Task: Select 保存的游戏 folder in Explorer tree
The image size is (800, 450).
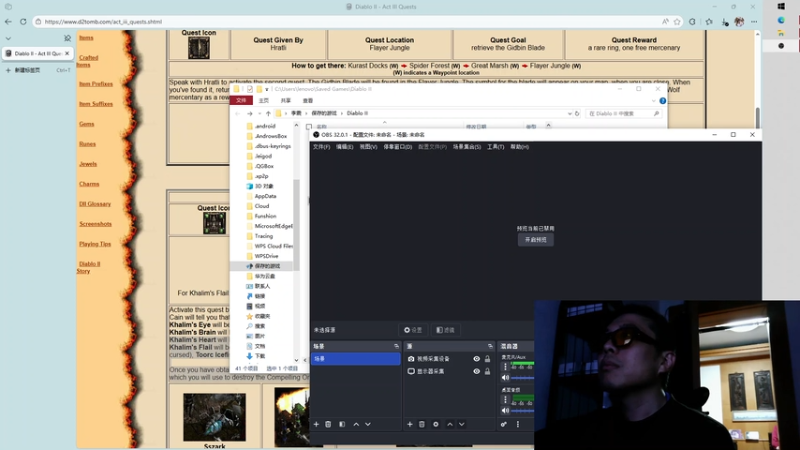Action: pos(267,266)
